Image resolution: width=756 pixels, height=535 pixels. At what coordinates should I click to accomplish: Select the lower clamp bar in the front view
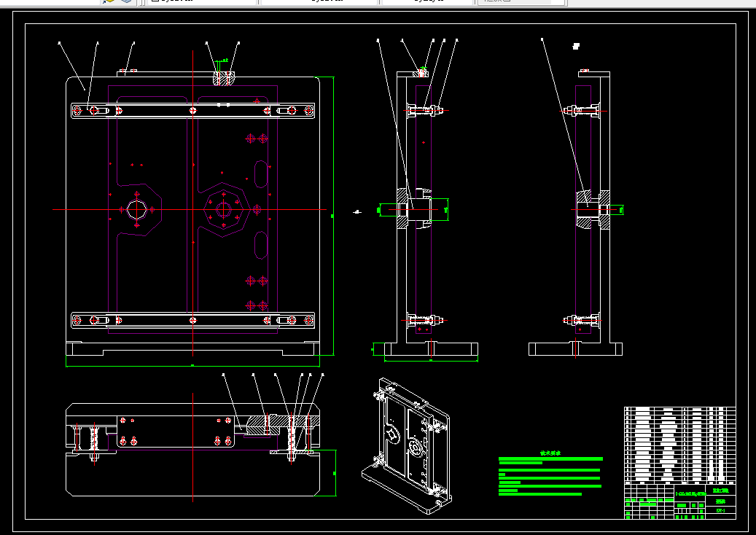pyautogui.click(x=193, y=320)
